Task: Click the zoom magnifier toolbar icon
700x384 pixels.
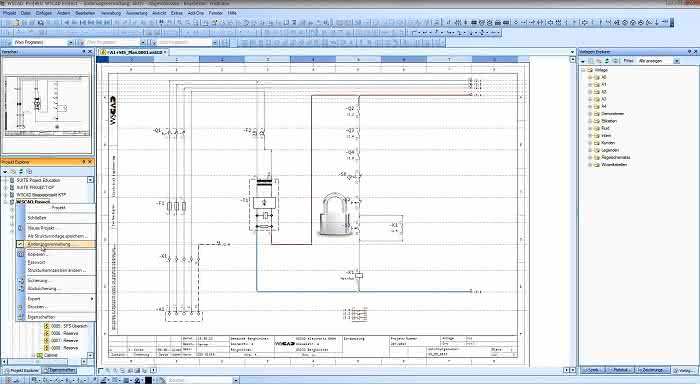Action: click(179, 22)
